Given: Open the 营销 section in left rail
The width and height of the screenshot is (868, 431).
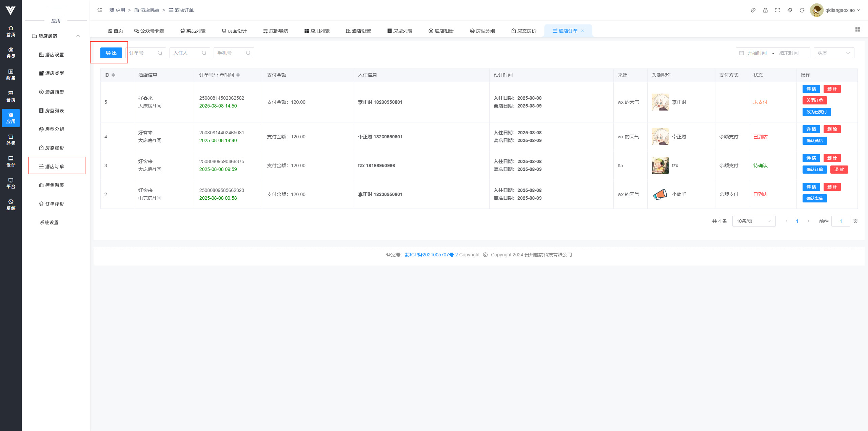Looking at the screenshot, I should tap(11, 96).
